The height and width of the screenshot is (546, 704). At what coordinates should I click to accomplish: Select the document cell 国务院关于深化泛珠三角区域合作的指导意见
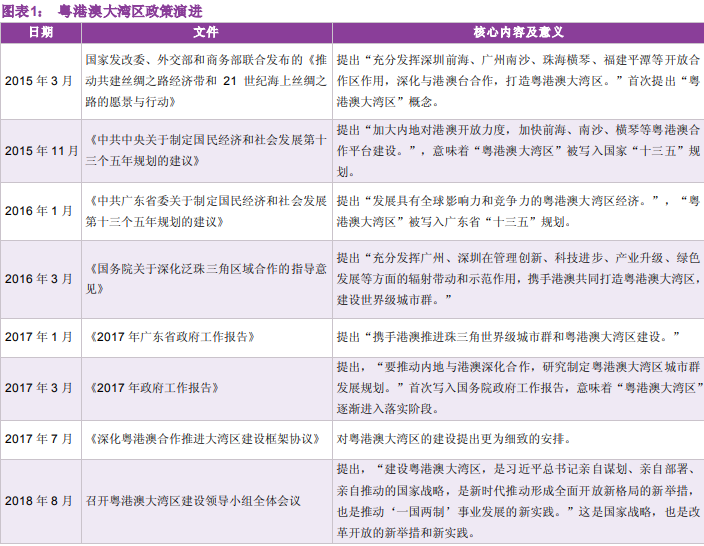pyautogui.click(x=207, y=279)
